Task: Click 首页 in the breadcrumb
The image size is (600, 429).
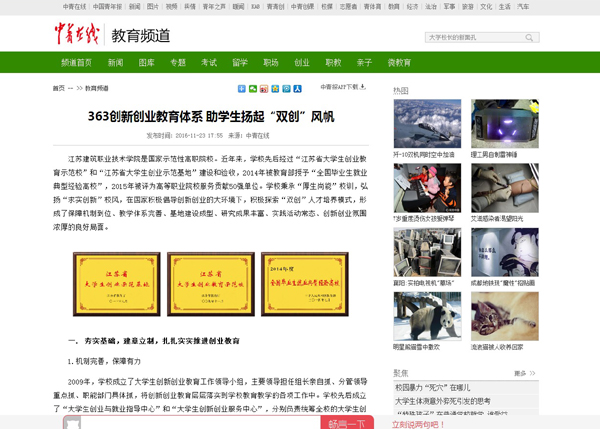Action: click(x=59, y=88)
